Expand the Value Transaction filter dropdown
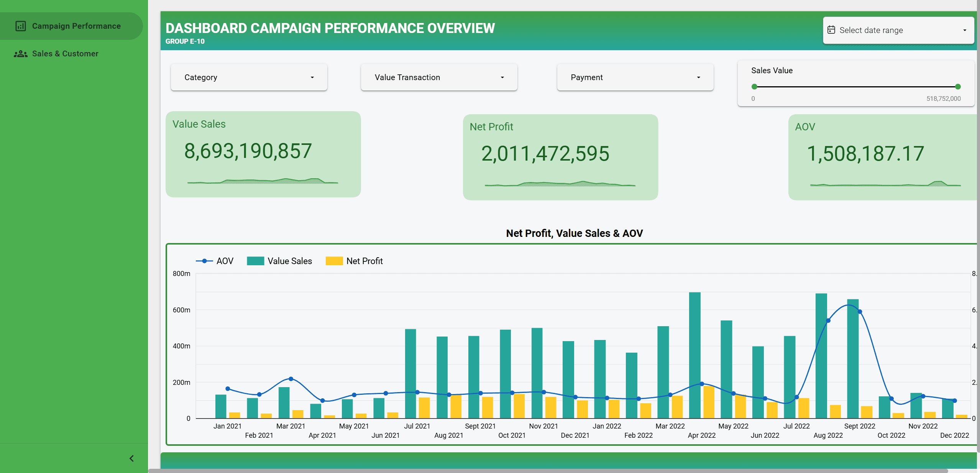This screenshot has width=980, height=473. [439, 77]
